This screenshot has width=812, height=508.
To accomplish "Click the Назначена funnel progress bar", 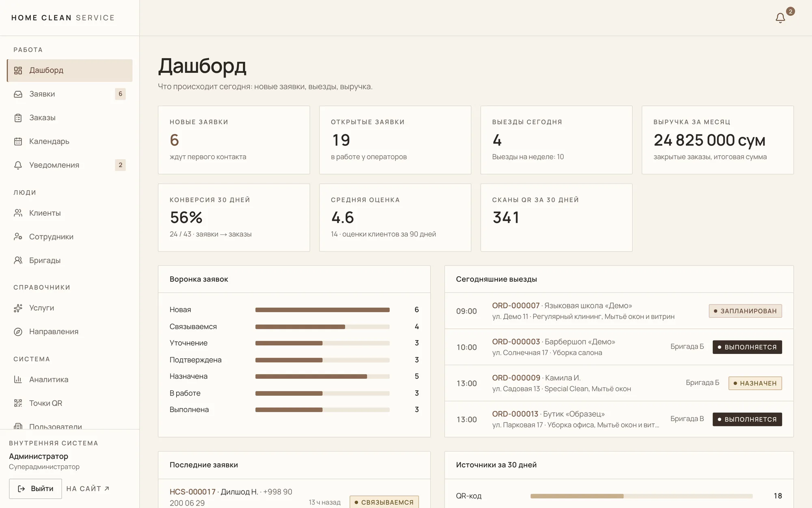I will (x=322, y=376).
